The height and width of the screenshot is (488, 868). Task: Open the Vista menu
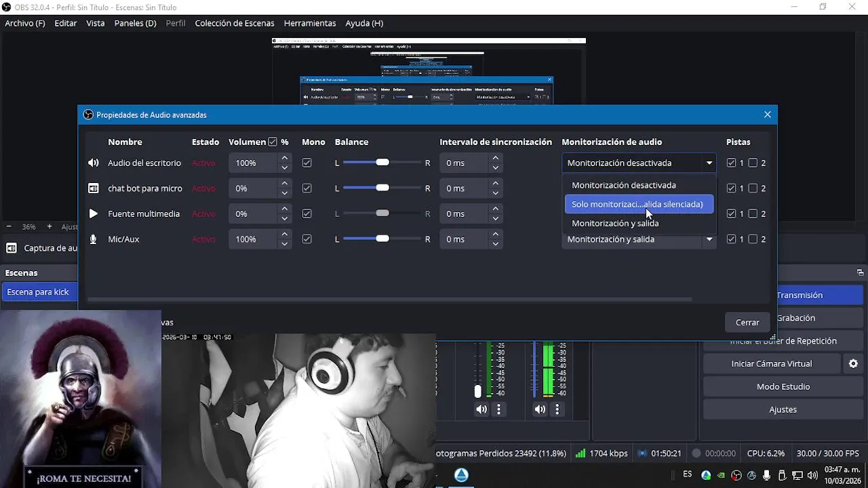click(96, 23)
